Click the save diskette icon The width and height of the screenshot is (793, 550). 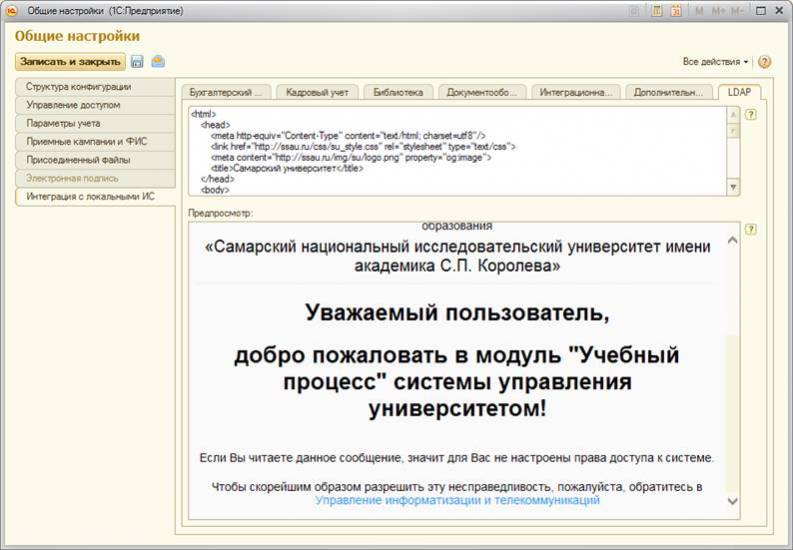pyautogui.click(x=137, y=62)
